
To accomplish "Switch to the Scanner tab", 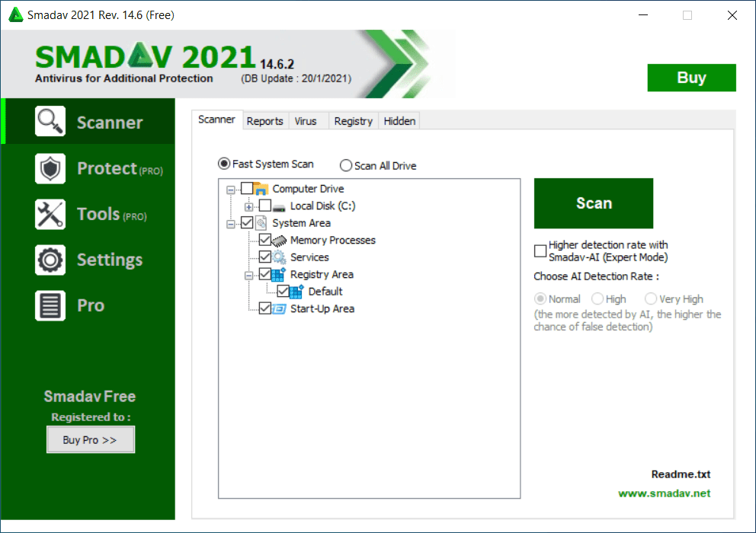I will [217, 120].
